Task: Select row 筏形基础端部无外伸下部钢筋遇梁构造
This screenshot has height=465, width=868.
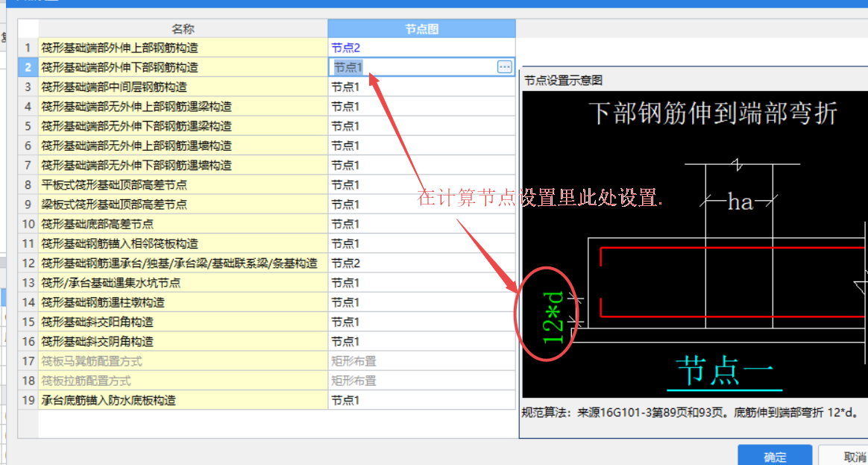Action: [x=183, y=126]
